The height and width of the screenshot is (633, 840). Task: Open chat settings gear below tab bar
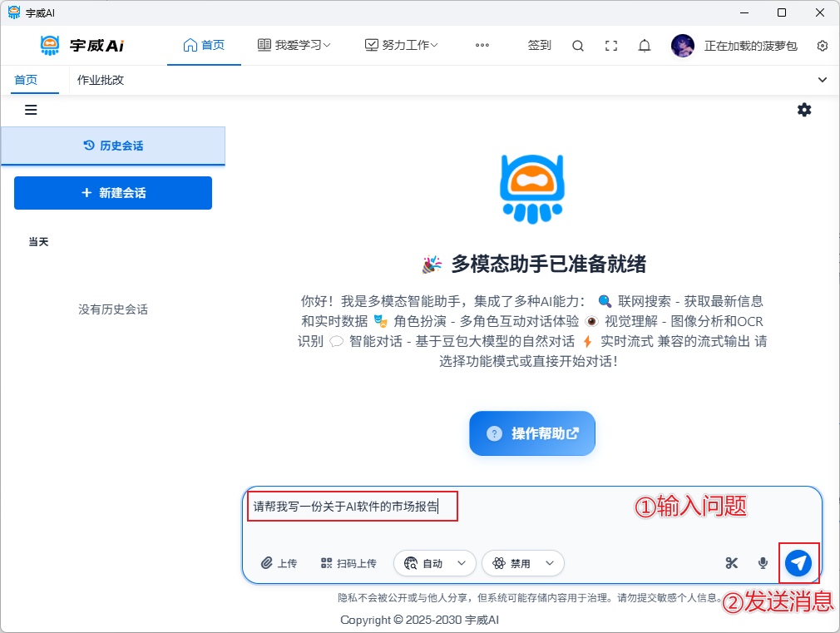[804, 110]
